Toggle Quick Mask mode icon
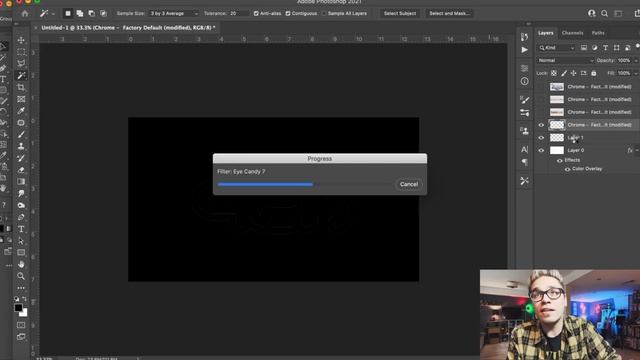Viewport: 640px width, 360px height. point(21,325)
